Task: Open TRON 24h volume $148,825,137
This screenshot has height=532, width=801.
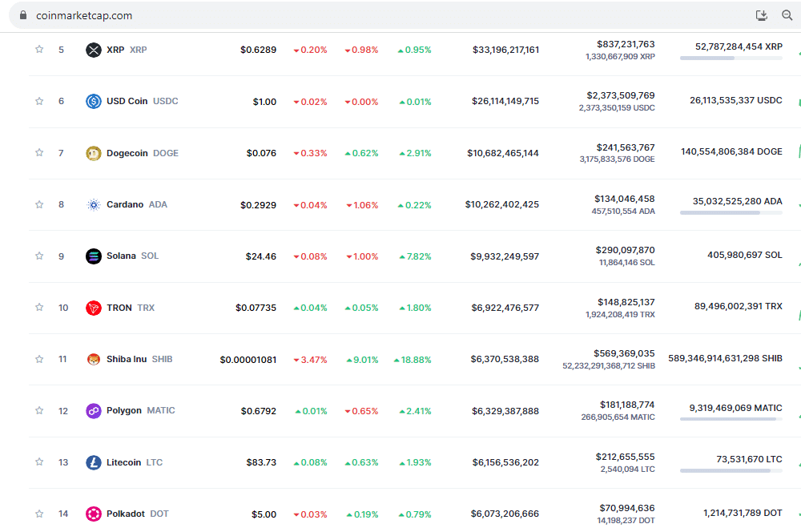Action: click(x=626, y=303)
